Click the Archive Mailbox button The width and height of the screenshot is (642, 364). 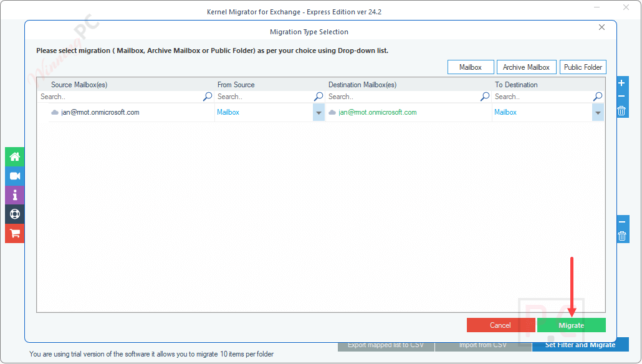pos(526,67)
